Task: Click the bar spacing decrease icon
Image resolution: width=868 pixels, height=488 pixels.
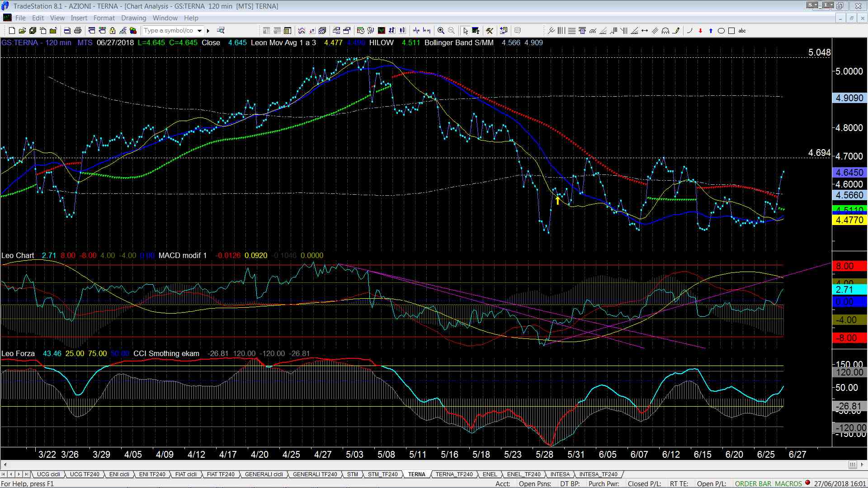Action: click(416, 31)
